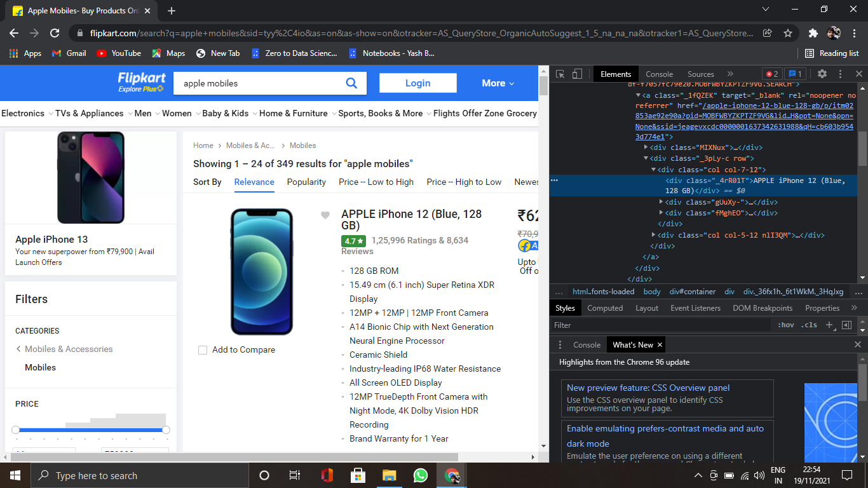This screenshot has height=488, width=868.
Task: Sort by Price -- Low to High
Action: [376, 182]
